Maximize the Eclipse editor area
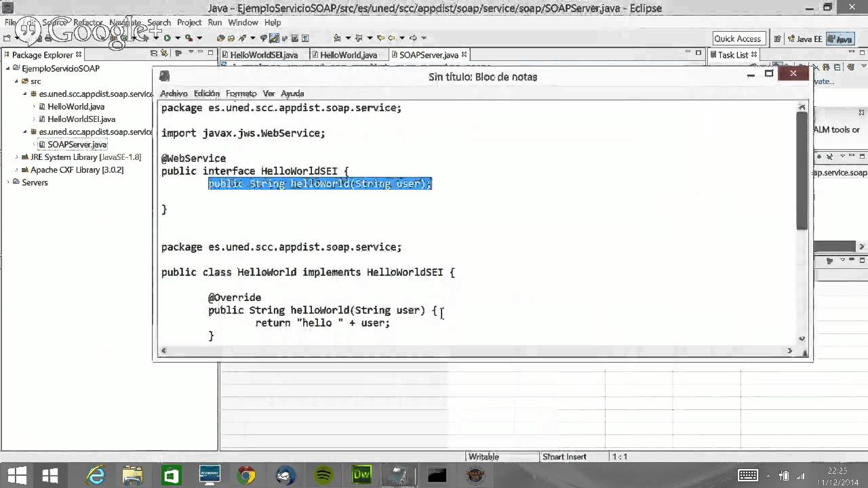This screenshot has height=488, width=868. [698, 53]
